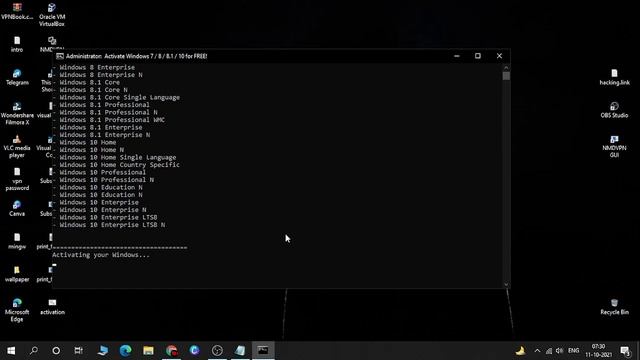
Task: Open the Telegram desktop shortcut
Action: (x=17, y=77)
